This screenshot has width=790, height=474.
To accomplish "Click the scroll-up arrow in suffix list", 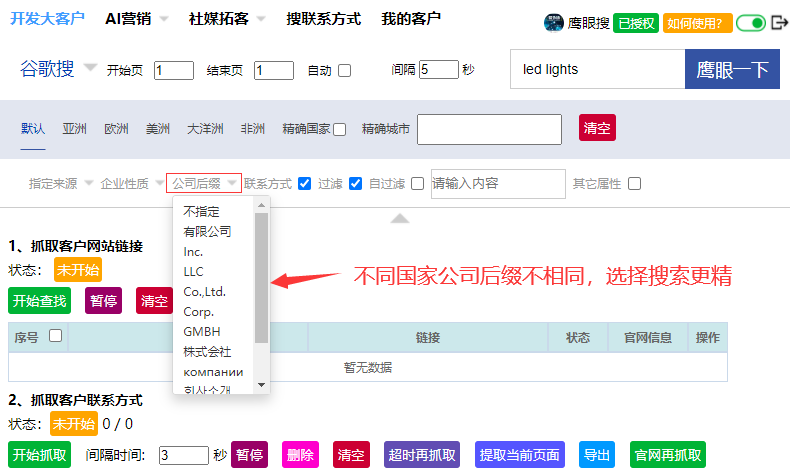I will click(262, 204).
